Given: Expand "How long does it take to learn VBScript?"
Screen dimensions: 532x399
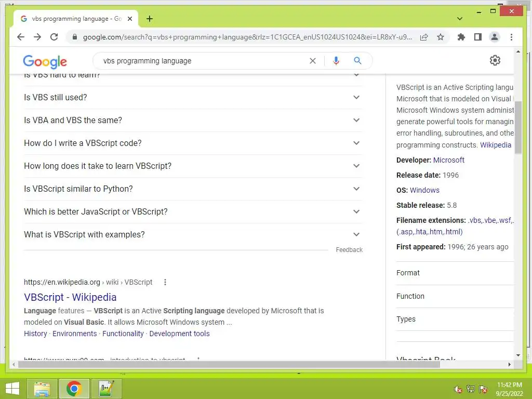Looking at the screenshot, I should (x=193, y=166).
